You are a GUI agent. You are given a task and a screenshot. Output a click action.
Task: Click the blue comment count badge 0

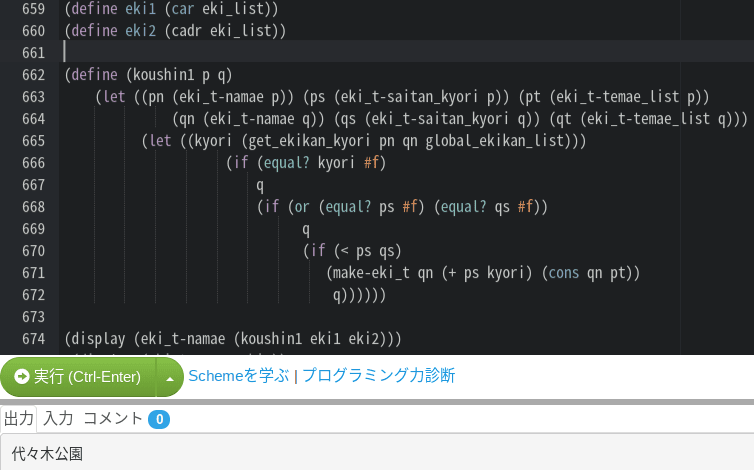pyautogui.click(x=159, y=419)
